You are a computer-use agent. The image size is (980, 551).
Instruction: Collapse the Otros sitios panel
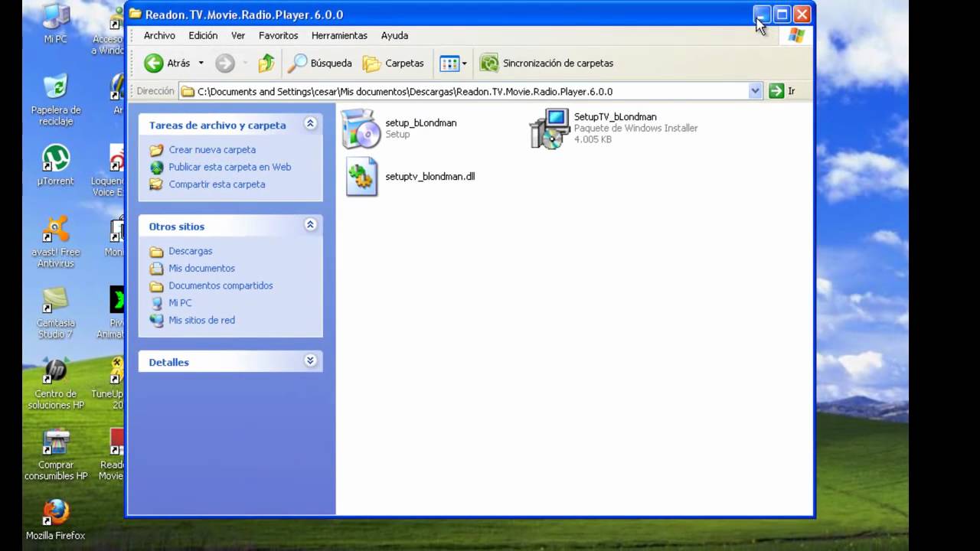click(x=310, y=225)
